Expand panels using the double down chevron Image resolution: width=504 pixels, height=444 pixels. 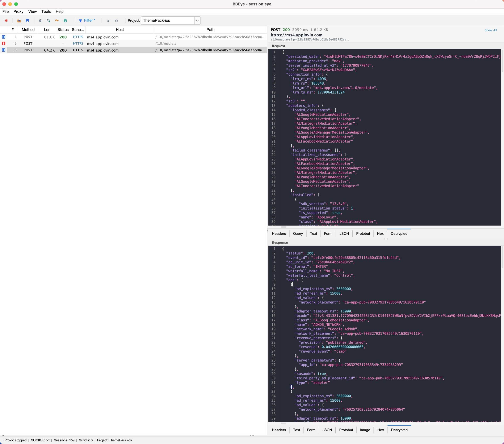click(x=108, y=21)
